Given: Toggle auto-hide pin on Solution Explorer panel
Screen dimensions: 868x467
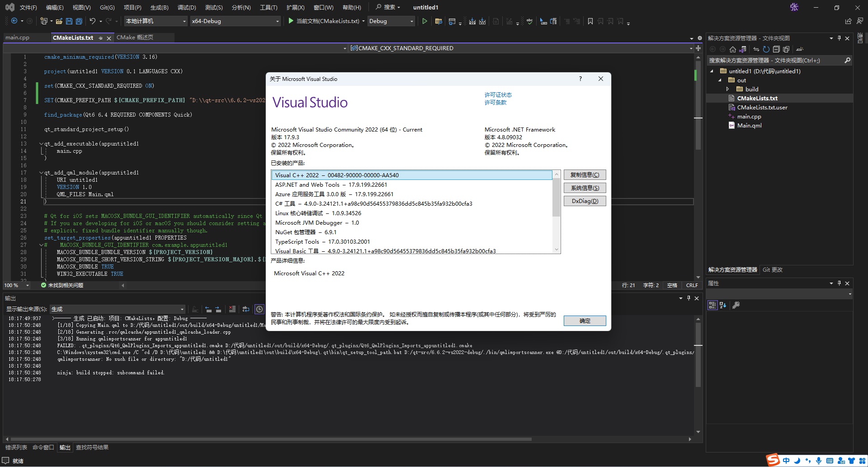Looking at the screenshot, I should pos(839,38).
